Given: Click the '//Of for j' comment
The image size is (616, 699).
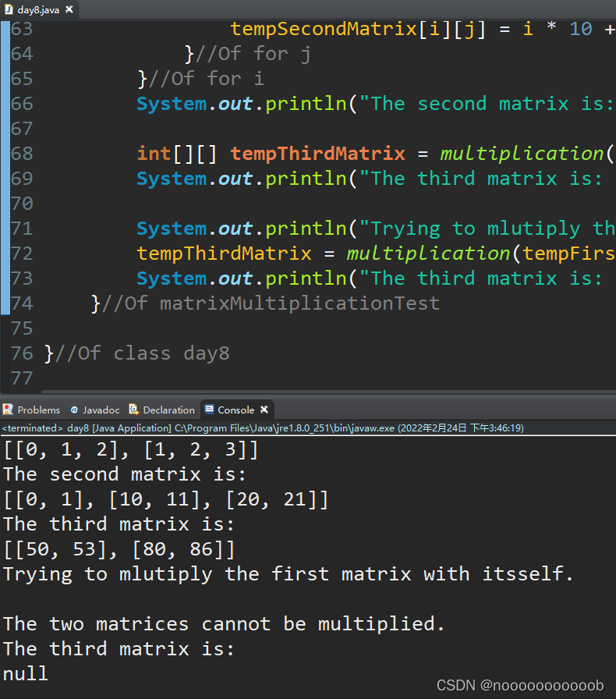Looking at the screenshot, I should pos(253,55).
